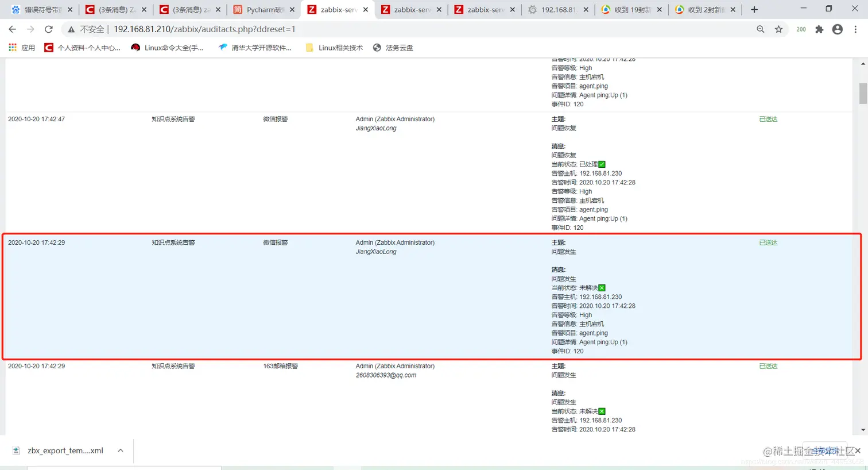Viewport: 868px width, 470px height.
Task: Close the active zabbix-serv tab
Action: [x=366, y=10]
